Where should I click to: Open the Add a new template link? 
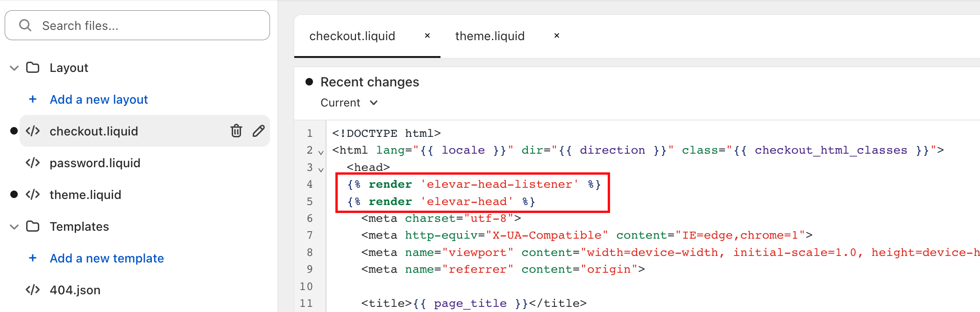click(x=107, y=258)
